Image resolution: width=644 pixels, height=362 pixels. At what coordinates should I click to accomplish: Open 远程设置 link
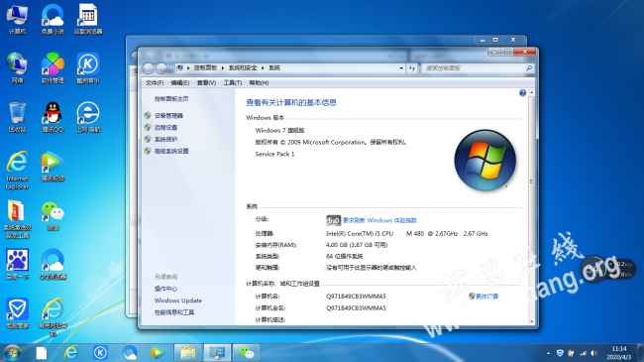pyautogui.click(x=165, y=128)
